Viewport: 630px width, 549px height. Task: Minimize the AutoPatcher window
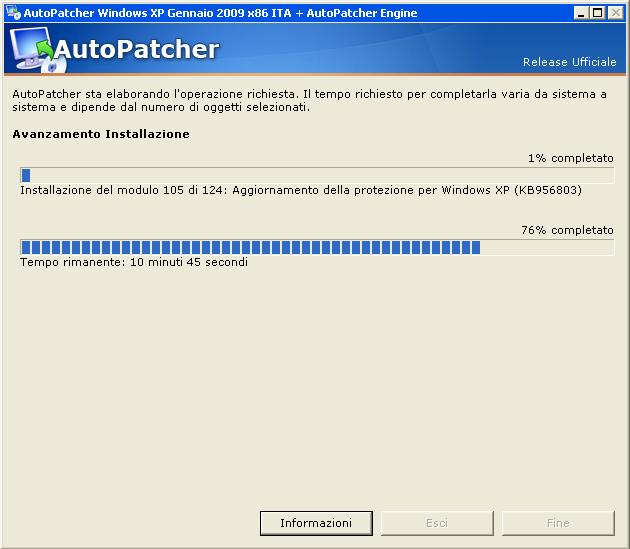581,13
